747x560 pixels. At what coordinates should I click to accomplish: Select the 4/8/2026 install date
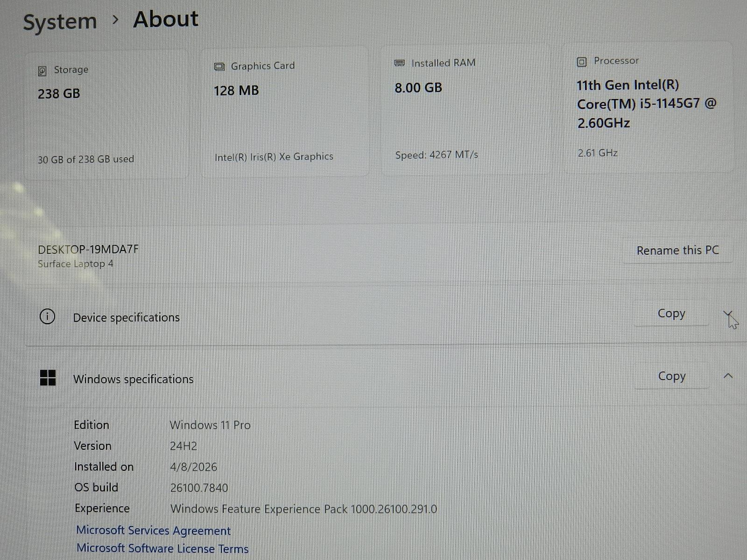[x=193, y=467]
